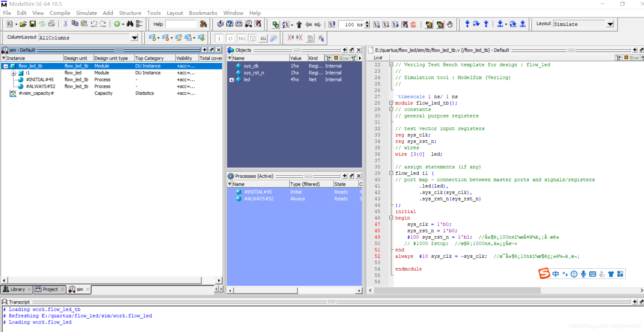
Task: Fold the module flow_led_tb code block
Action: coord(391,103)
